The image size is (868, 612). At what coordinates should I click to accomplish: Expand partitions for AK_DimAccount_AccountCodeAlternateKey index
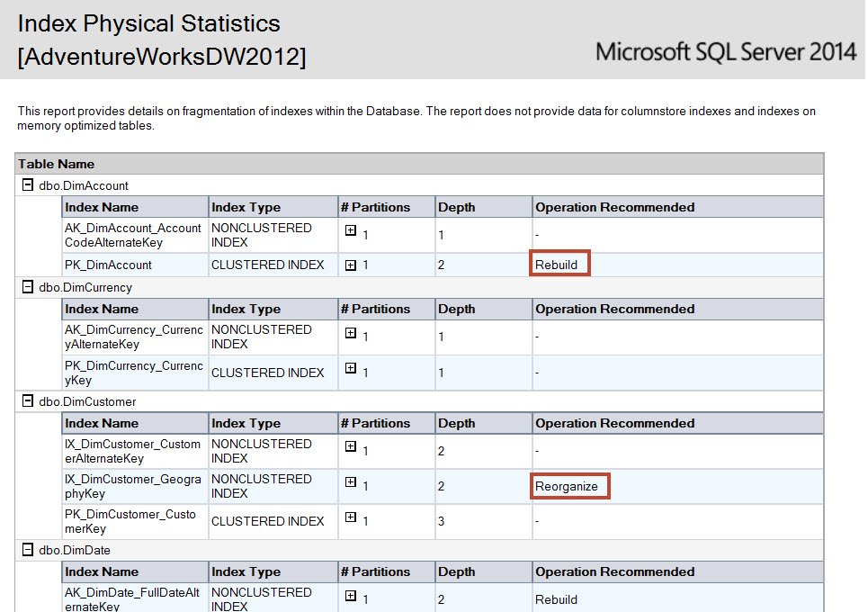351,230
